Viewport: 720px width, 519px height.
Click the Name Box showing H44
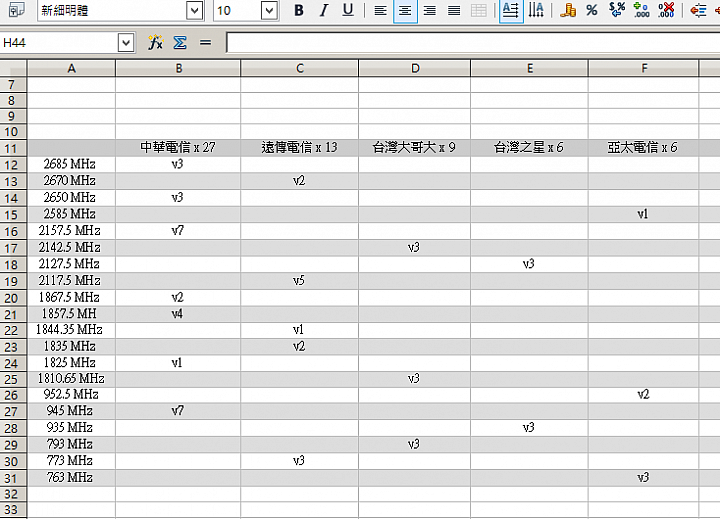(x=59, y=43)
